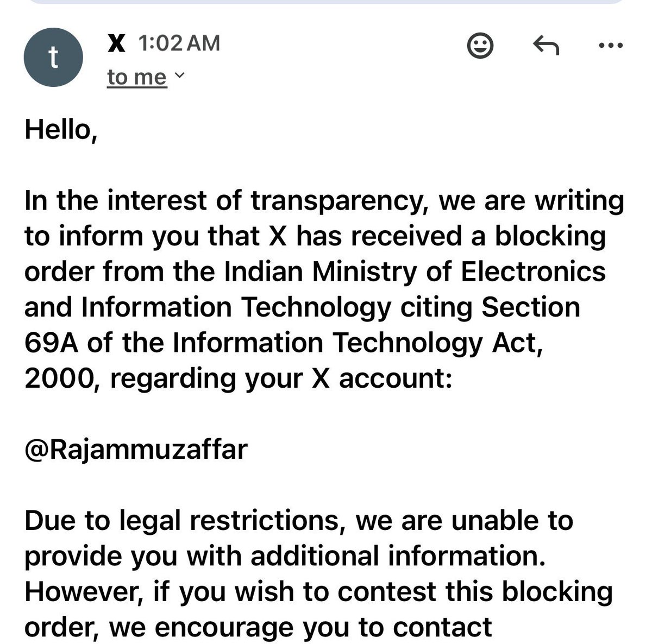Expand recipient details chevron beside 'to me'
The height and width of the screenshot is (644, 652).
179,76
